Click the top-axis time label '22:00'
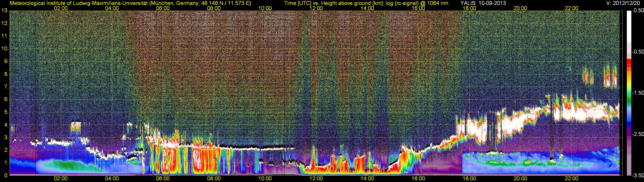Viewport: 644px width, 182px height. coord(571,8)
